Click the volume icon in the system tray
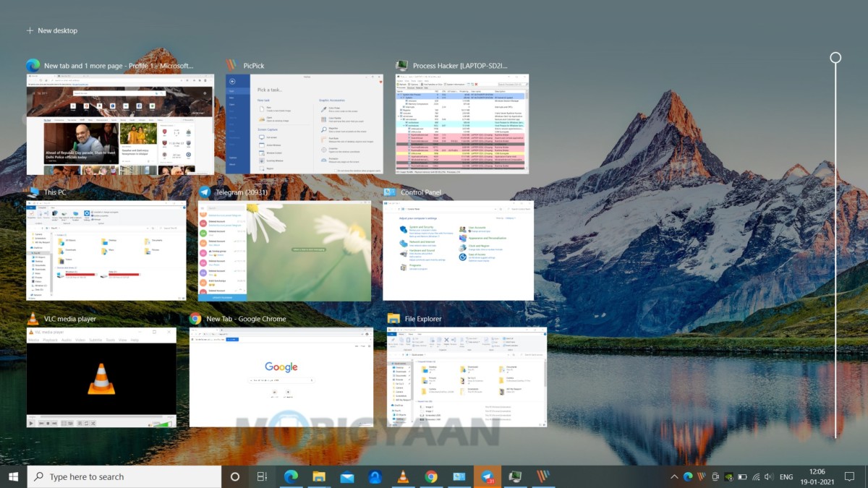Screen dimensions: 868x488 coord(767,476)
